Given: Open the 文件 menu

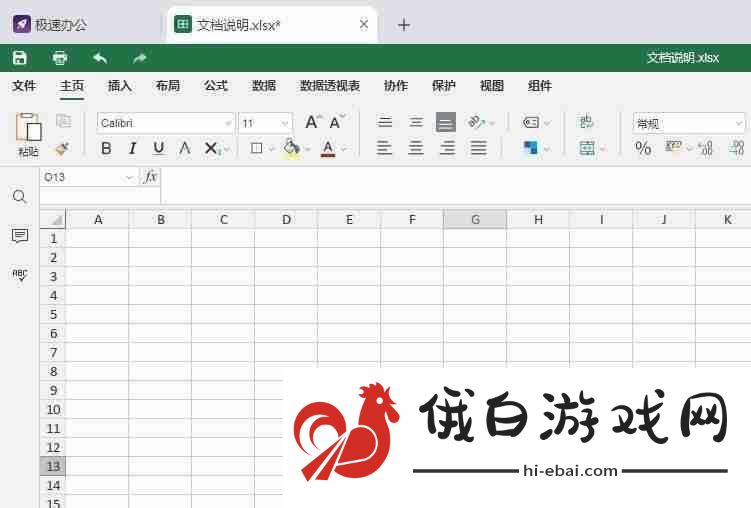Looking at the screenshot, I should click(x=24, y=86).
